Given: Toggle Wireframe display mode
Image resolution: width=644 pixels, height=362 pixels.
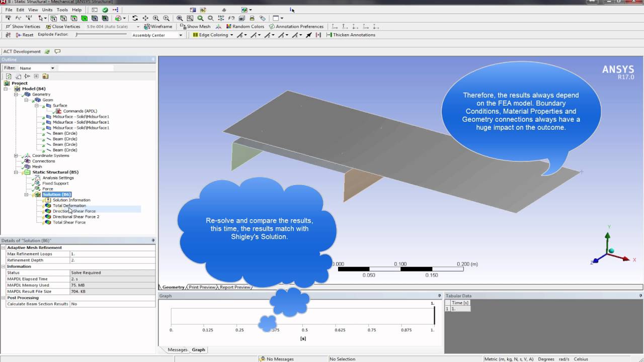Looking at the screenshot, I should click(x=158, y=27).
